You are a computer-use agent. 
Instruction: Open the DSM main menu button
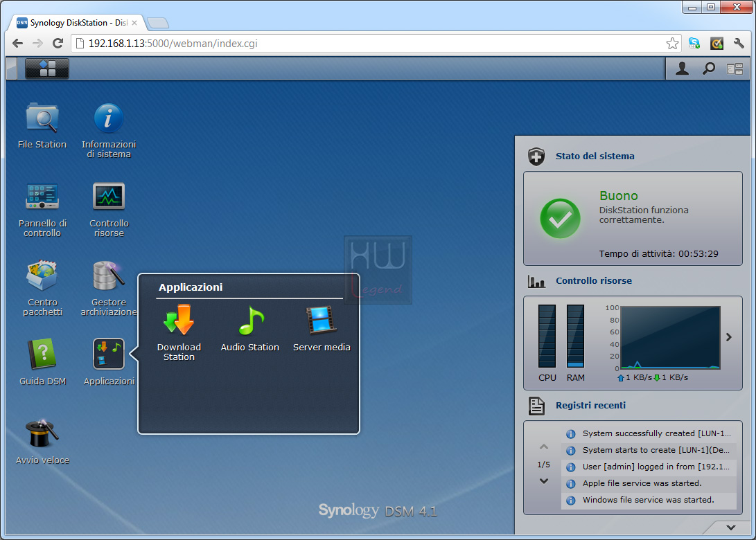click(46, 69)
